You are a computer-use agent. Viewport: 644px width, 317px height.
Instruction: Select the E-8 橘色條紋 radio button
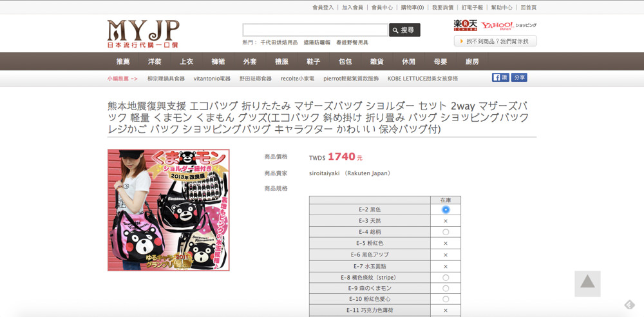point(446,278)
